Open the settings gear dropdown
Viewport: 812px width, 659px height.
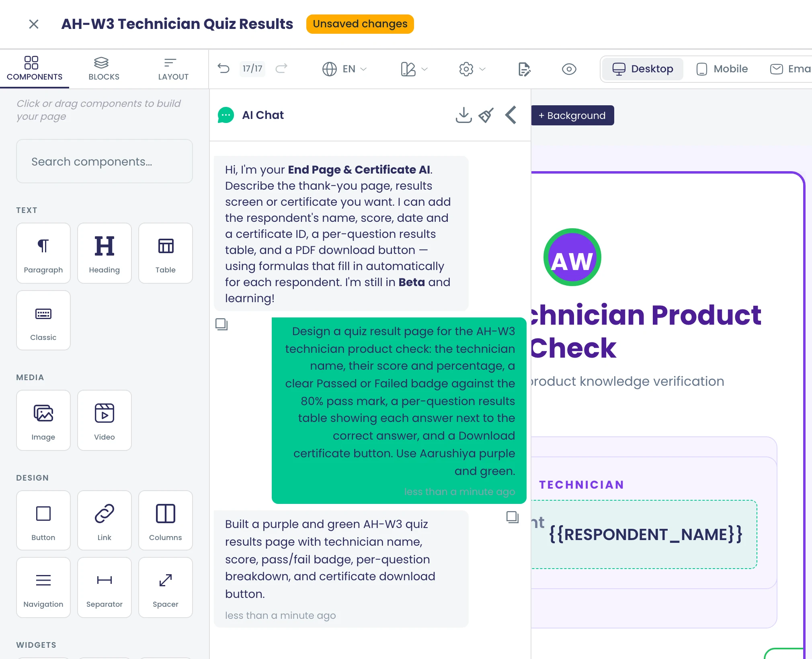[x=472, y=69]
